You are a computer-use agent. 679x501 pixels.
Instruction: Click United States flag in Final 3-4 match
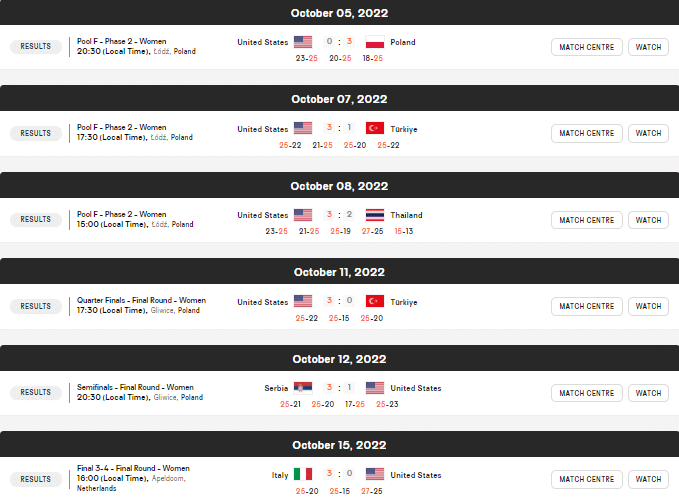(375, 474)
